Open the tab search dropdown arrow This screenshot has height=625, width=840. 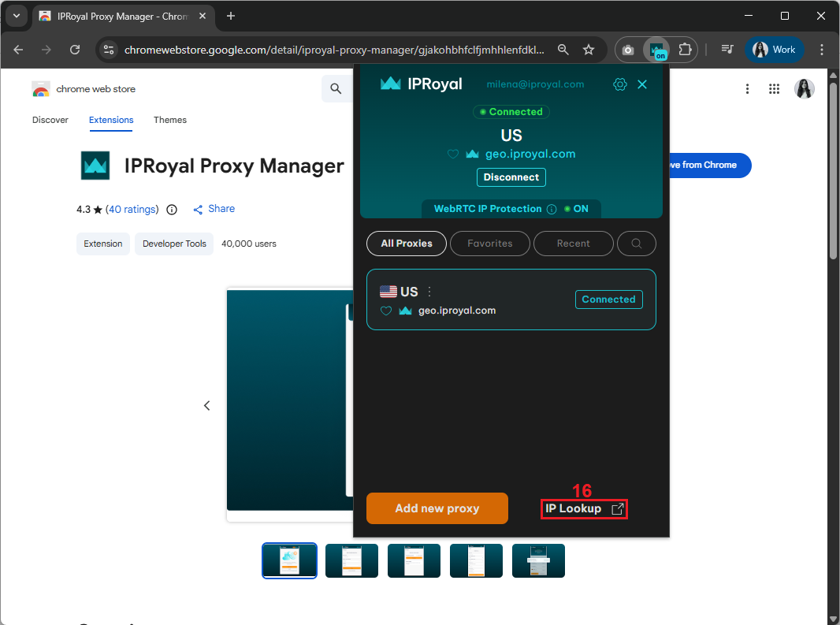tap(17, 16)
